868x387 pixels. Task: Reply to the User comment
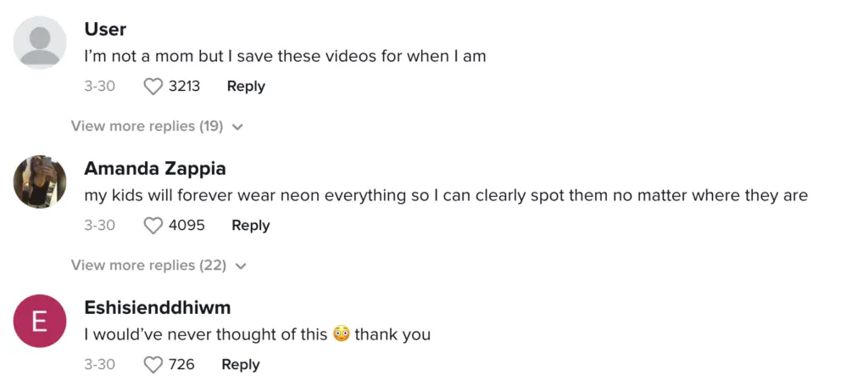246,87
